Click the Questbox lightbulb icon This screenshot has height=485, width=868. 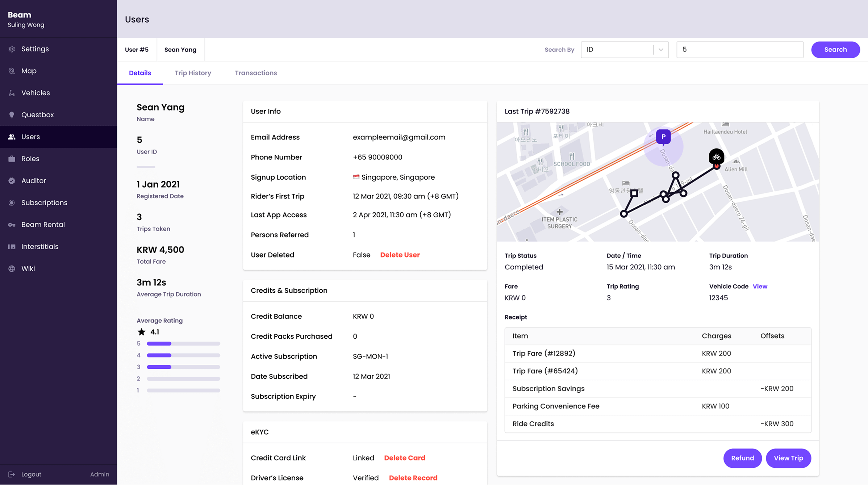[x=12, y=115]
